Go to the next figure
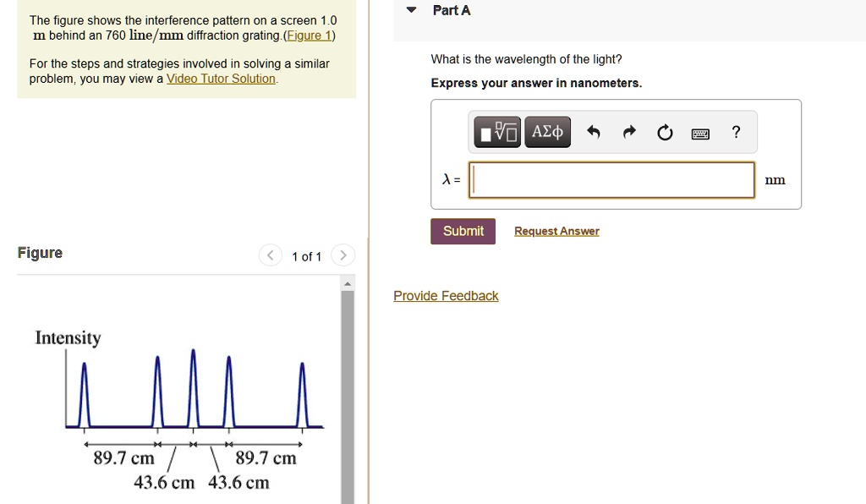This screenshot has width=866, height=504. point(343,255)
